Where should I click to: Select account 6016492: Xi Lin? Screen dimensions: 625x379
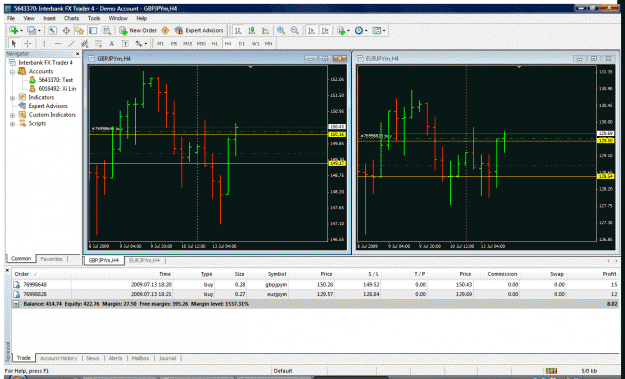(x=52, y=89)
